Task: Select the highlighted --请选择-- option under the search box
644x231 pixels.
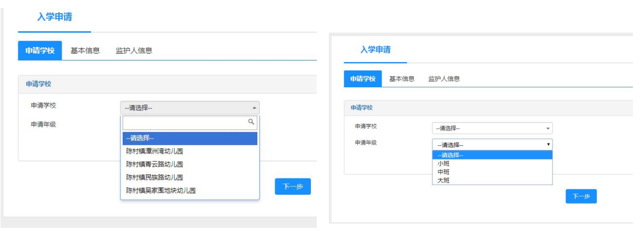Action: 189,138
